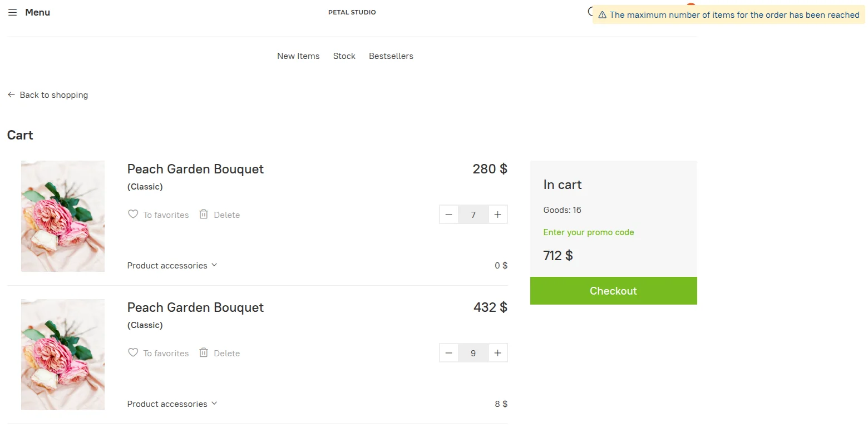The width and height of the screenshot is (868, 428).
Task: Click the 432 $ price
Action: pos(490,307)
